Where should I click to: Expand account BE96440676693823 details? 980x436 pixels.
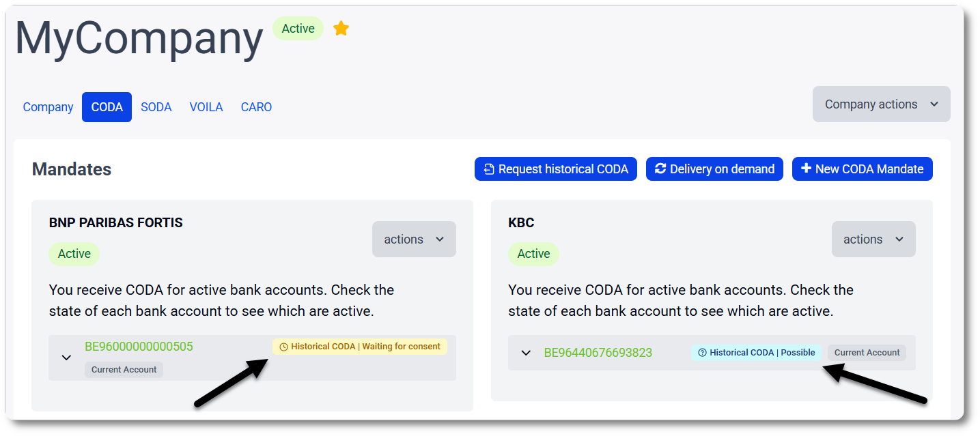pyautogui.click(x=526, y=353)
